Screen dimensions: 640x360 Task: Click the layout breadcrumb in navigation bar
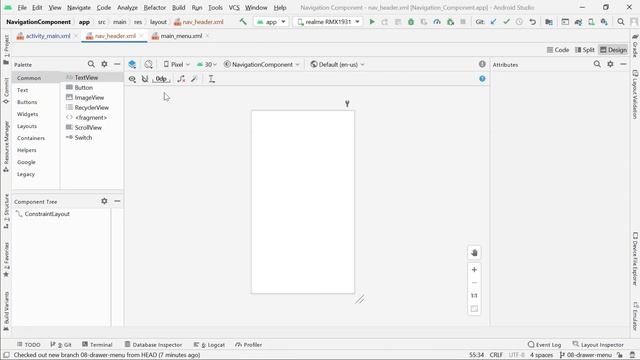[x=158, y=22]
